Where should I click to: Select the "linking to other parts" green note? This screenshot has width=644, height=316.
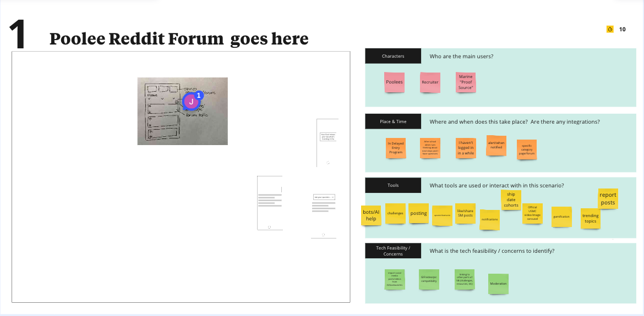pyautogui.click(x=465, y=280)
